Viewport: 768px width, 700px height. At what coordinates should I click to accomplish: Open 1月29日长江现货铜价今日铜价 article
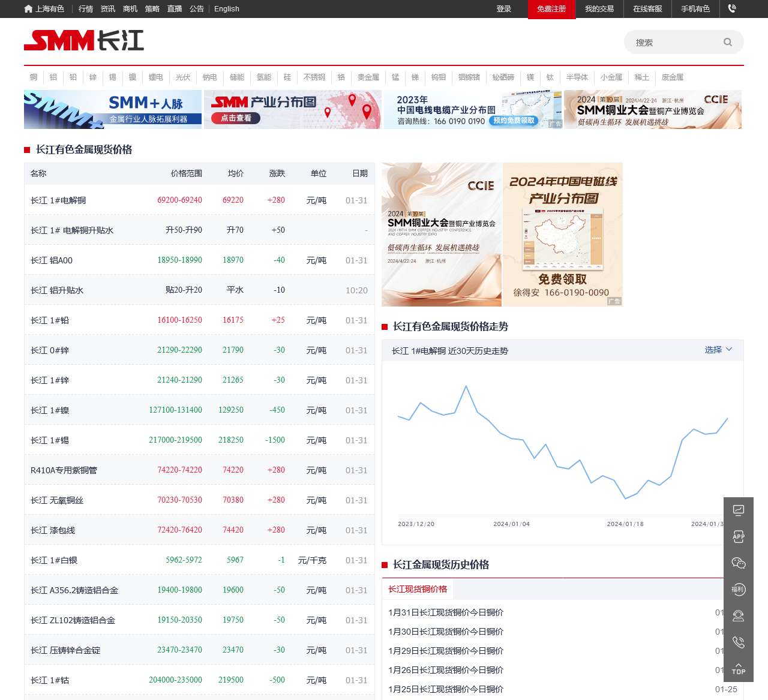click(446, 651)
